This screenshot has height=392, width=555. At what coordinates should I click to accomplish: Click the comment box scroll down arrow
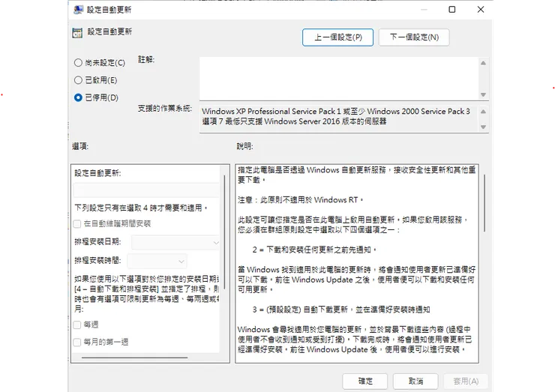coord(483,94)
